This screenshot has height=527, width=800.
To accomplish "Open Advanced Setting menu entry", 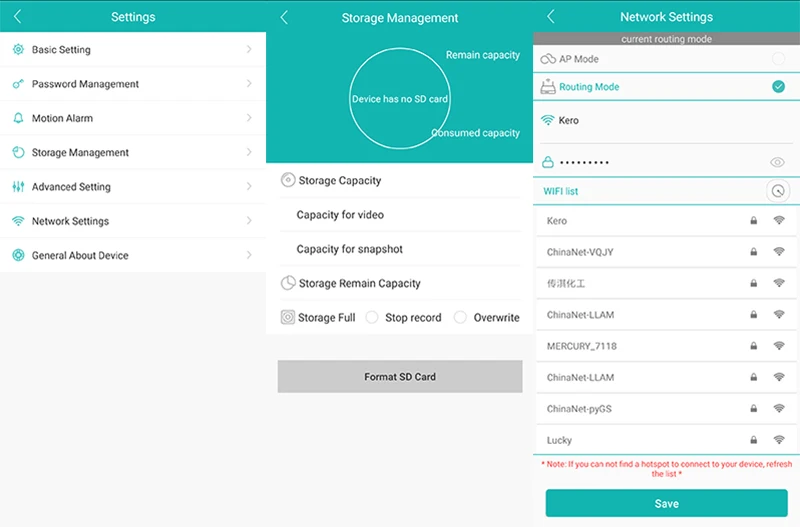I will click(x=133, y=186).
